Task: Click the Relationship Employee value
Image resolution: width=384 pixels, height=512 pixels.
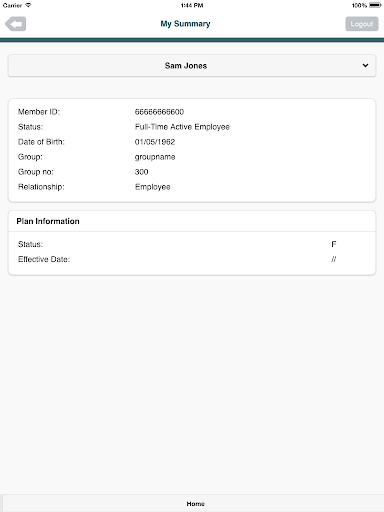Action: [153, 187]
